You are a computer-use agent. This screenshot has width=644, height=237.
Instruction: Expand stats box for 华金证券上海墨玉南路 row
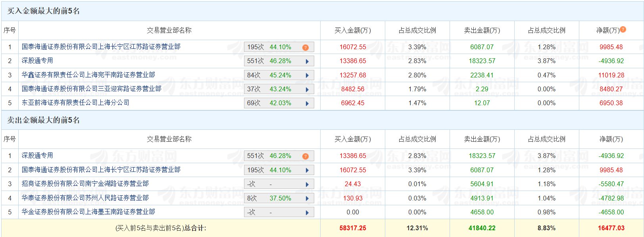307,213
